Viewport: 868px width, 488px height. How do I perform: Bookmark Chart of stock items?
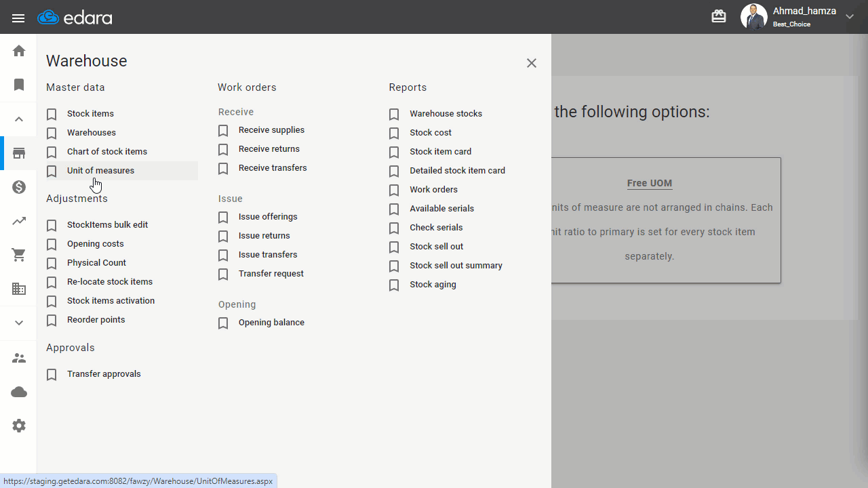click(x=52, y=152)
